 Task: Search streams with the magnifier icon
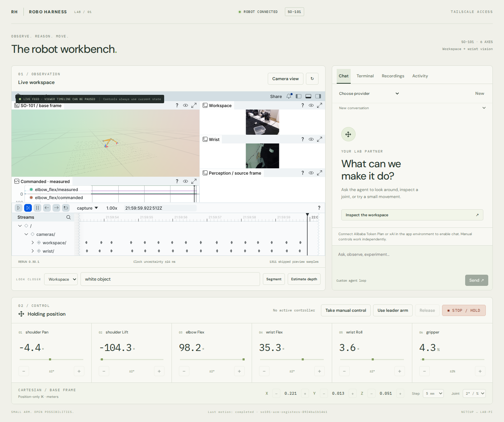[x=69, y=217]
